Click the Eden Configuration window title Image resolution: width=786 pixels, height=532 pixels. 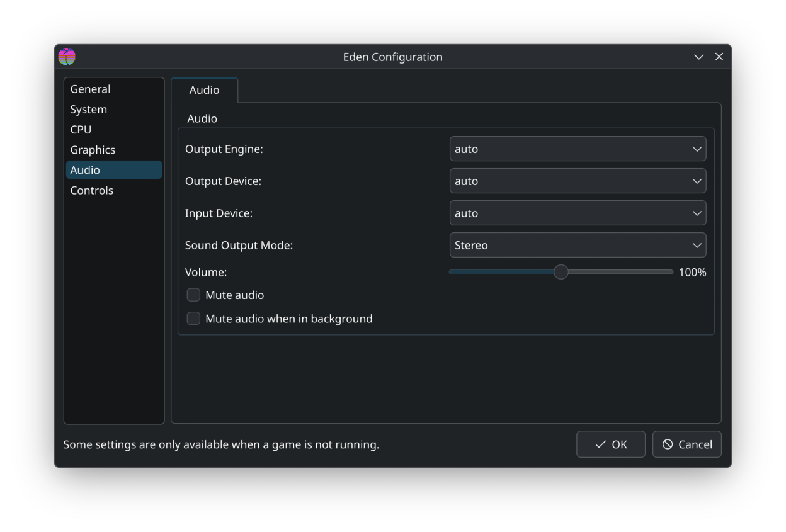tap(393, 57)
